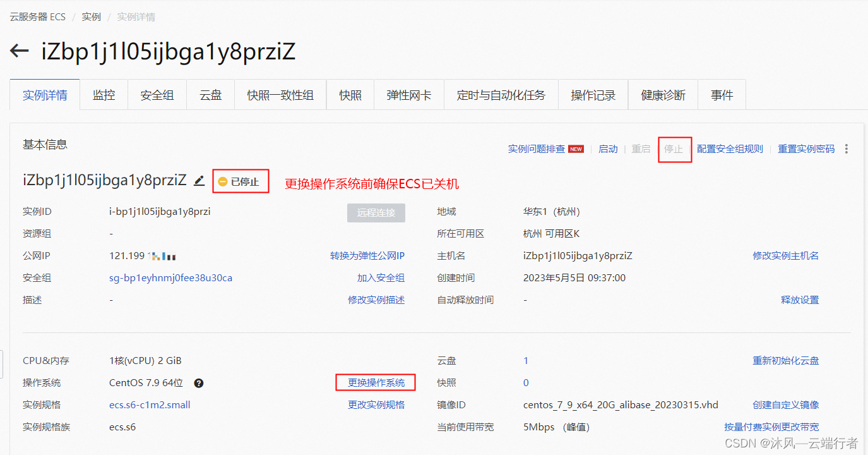Click the 已停止 status badge
This screenshot has height=455, width=868.
click(x=239, y=181)
